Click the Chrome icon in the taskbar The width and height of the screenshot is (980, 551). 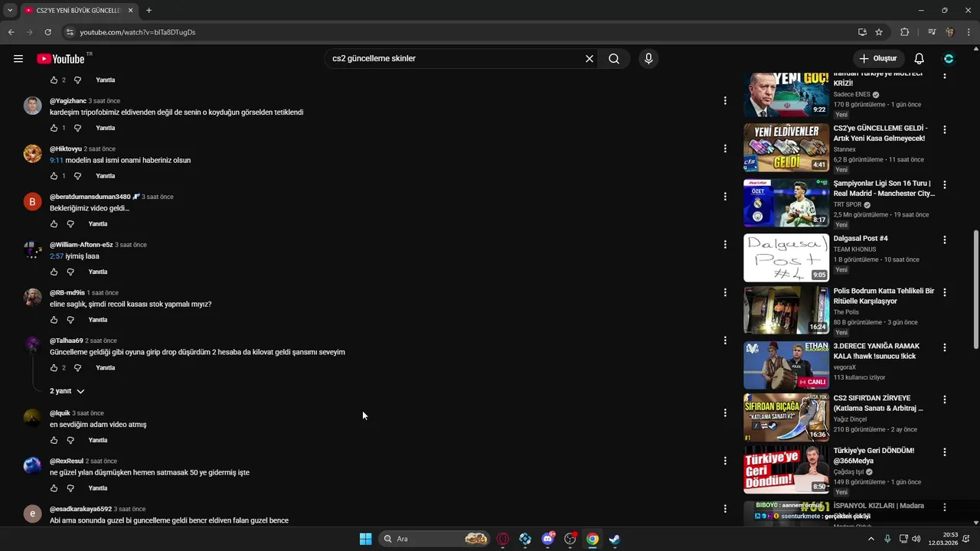click(592, 539)
